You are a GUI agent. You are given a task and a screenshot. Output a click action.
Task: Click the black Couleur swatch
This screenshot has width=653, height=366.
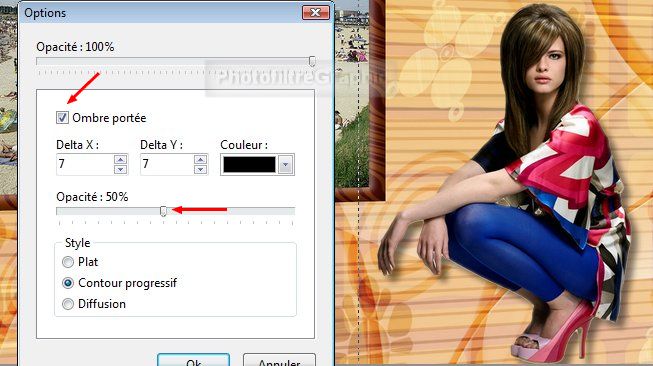[x=249, y=164]
